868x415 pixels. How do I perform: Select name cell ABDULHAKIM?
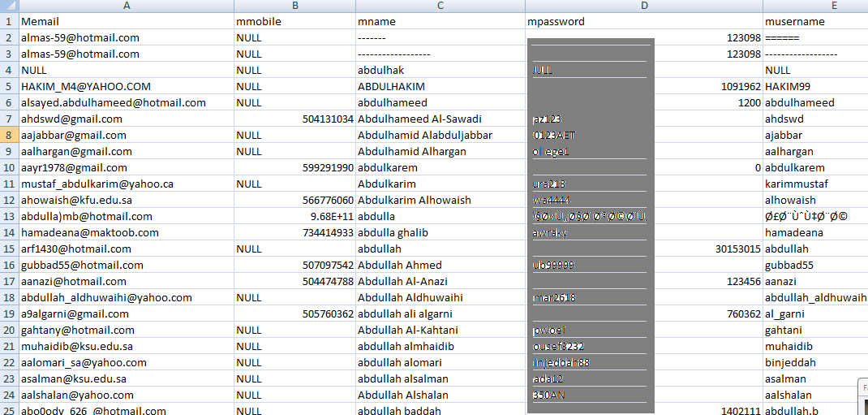point(440,86)
